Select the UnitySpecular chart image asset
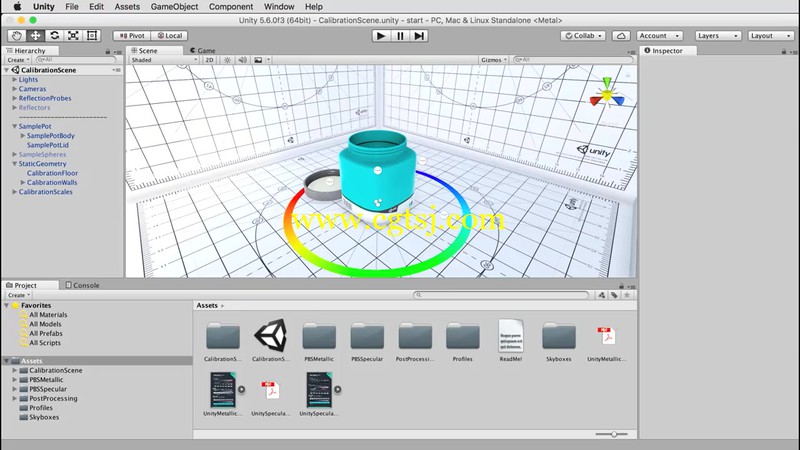Screen dimensions: 800x450 [x=318, y=394]
